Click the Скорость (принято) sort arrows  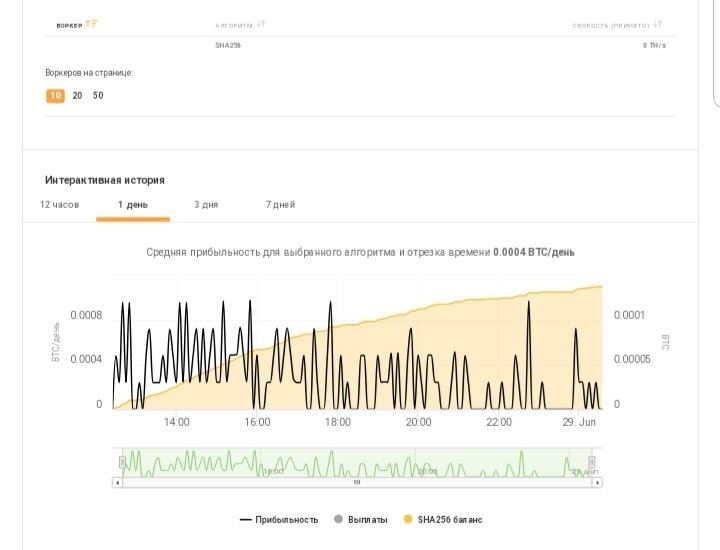[x=658, y=23]
